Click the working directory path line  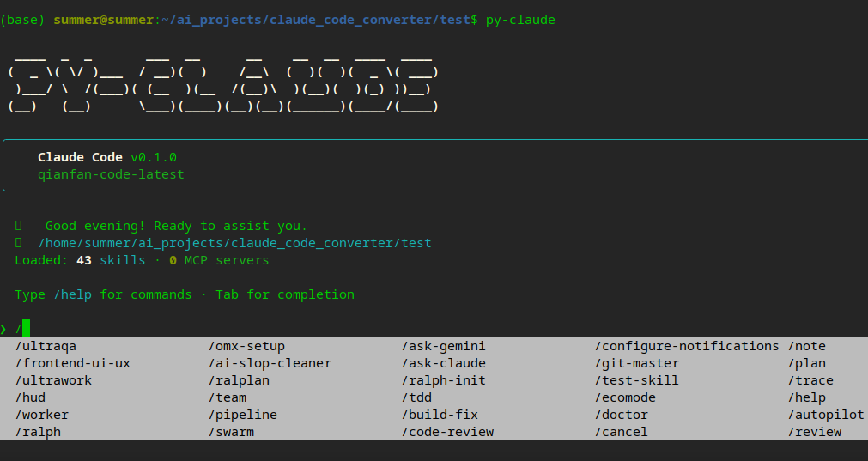coord(234,243)
